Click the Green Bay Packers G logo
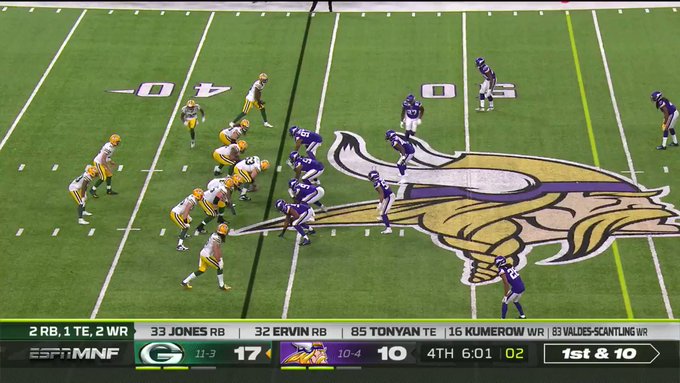 [x=161, y=354]
